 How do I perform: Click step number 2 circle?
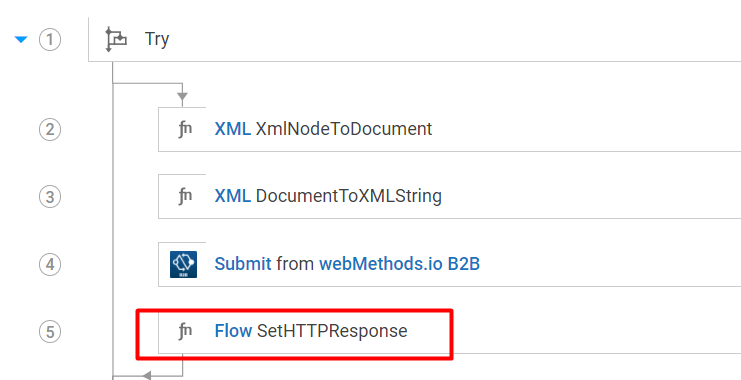click(x=50, y=130)
